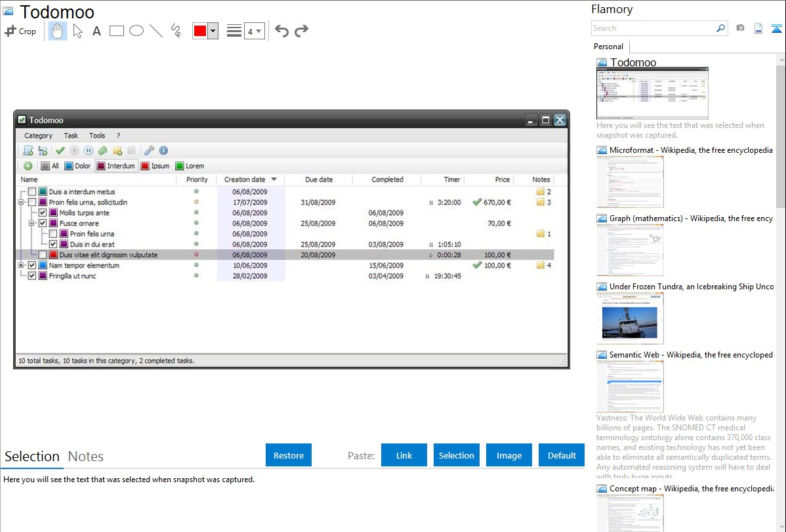Uncheck the Nam tempor elementum checkbox

[32, 265]
